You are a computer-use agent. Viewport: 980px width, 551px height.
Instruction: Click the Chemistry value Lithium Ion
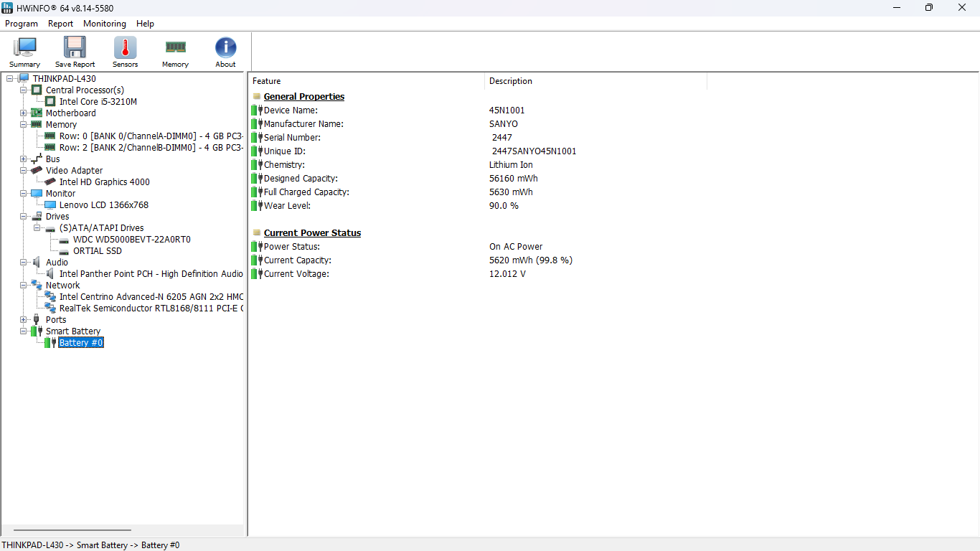pyautogui.click(x=512, y=164)
